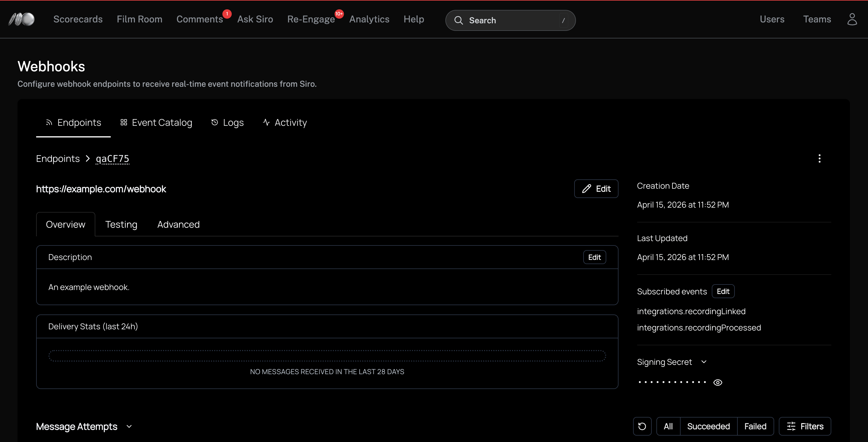Click the Endpoints breadcrumb link
Viewport: 868px width, 442px height.
click(58, 159)
